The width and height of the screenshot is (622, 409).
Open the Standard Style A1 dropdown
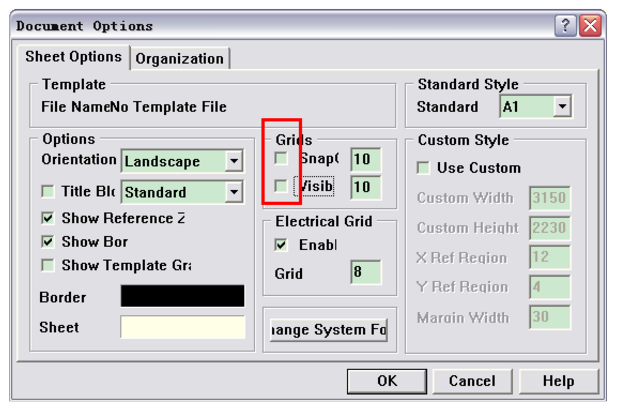click(x=562, y=106)
